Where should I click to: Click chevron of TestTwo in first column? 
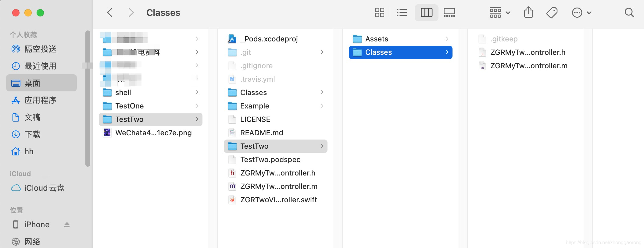[x=197, y=119]
